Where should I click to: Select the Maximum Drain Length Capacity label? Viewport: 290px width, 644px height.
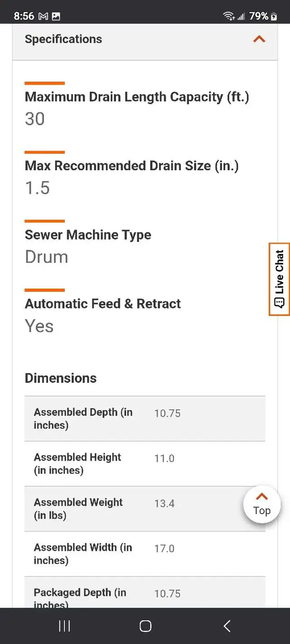[137, 97]
